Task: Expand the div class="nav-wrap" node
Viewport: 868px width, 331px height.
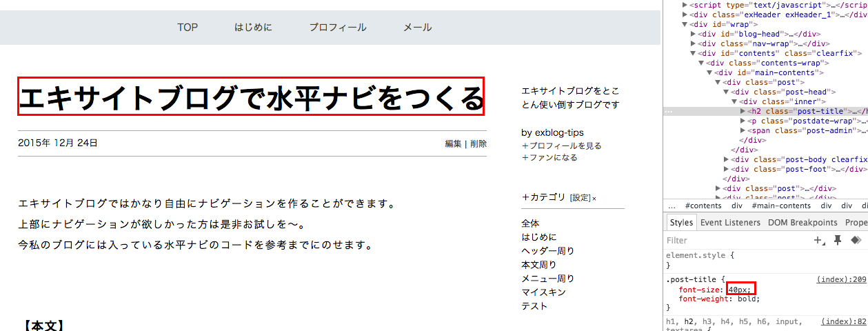Action: click(694, 43)
